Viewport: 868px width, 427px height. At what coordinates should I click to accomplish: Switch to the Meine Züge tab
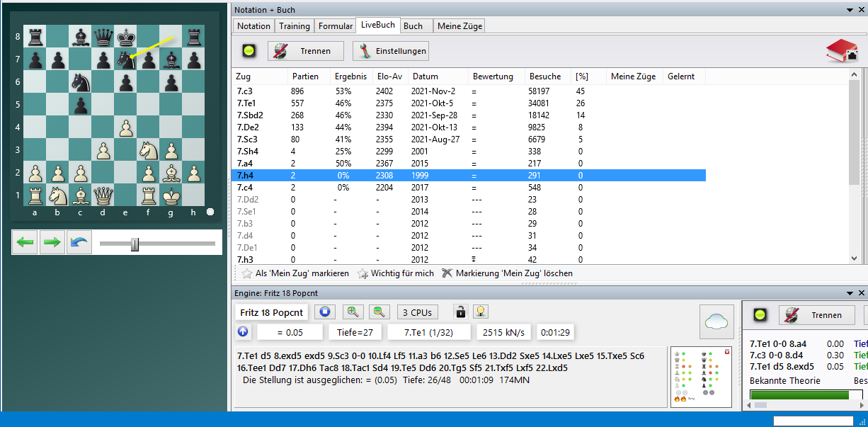pos(459,26)
